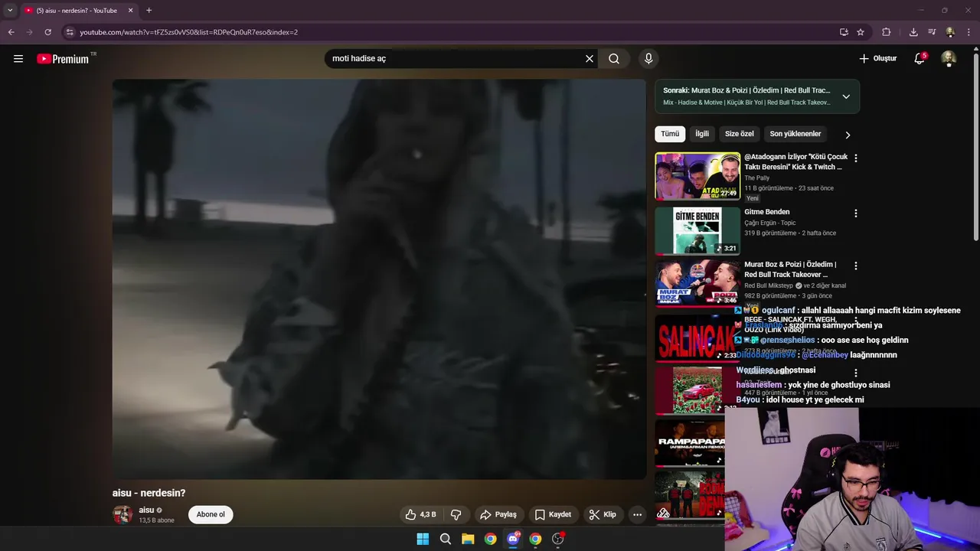Share the video via Paylaş
Viewport: 980px width, 551px height.
pyautogui.click(x=498, y=514)
